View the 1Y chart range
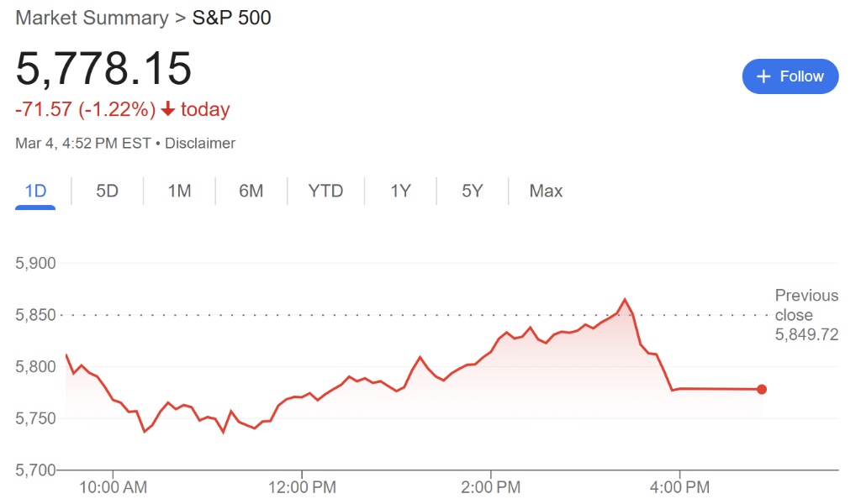This screenshot has height=504, width=861. click(400, 192)
